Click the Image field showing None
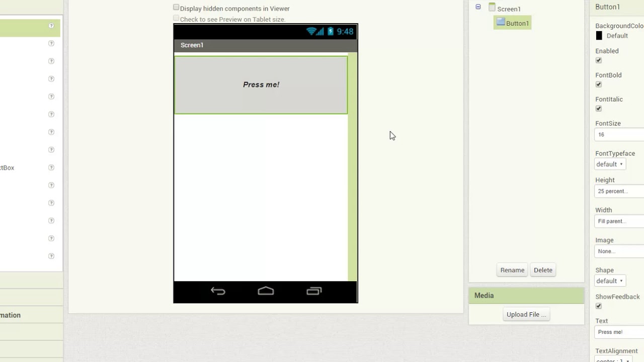This screenshot has width=644, height=362. [x=619, y=251]
